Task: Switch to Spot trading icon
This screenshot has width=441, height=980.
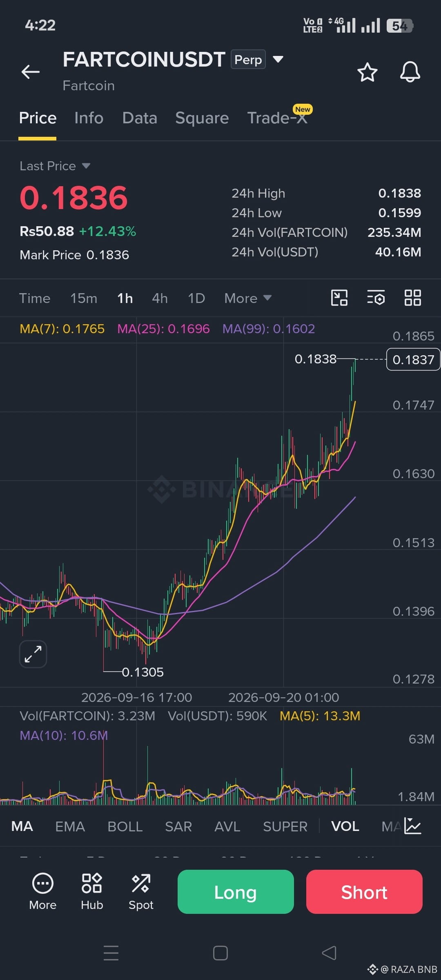Action: pyautogui.click(x=141, y=891)
